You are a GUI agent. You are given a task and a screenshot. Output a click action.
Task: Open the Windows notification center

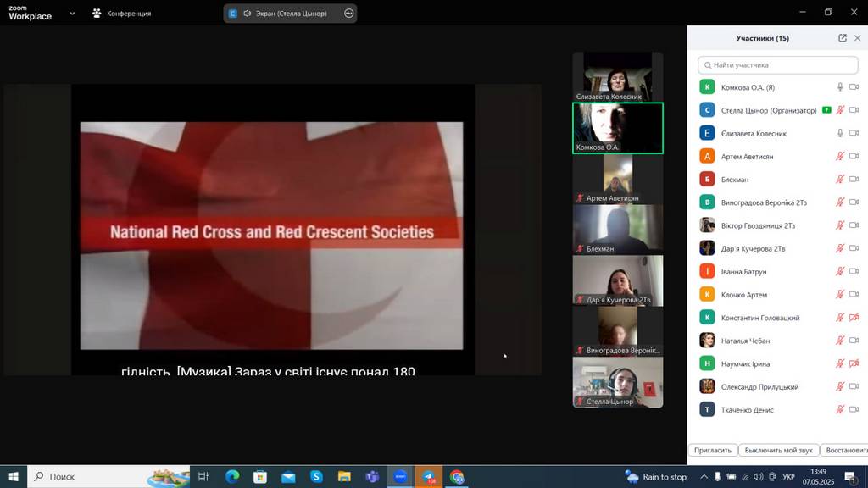(851, 476)
